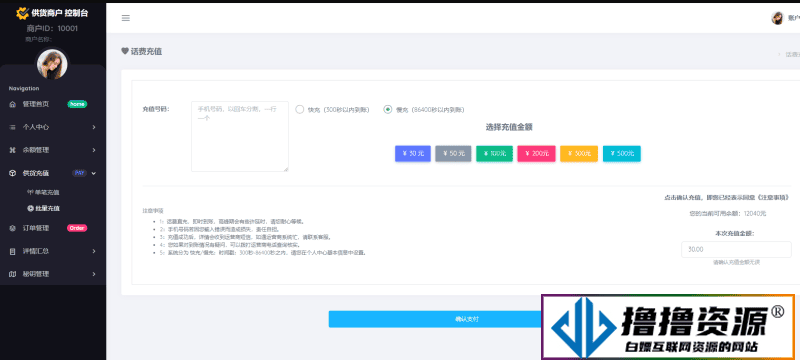Collapse the 供货充值 PAY menu
This screenshot has height=360, width=800.
tap(53, 173)
